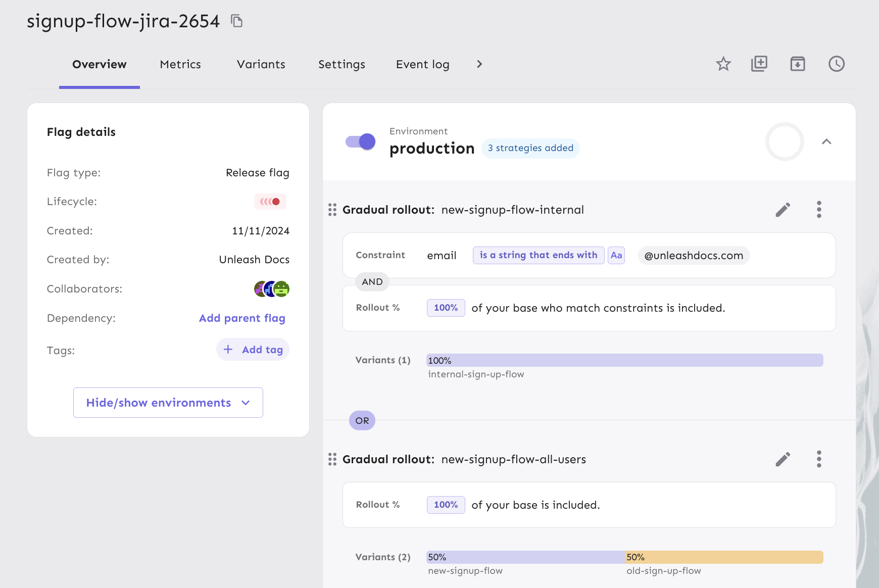Grab the drag handle of new-signup-flow-all-users strategy
Screen dimensions: 879x588
(332, 459)
